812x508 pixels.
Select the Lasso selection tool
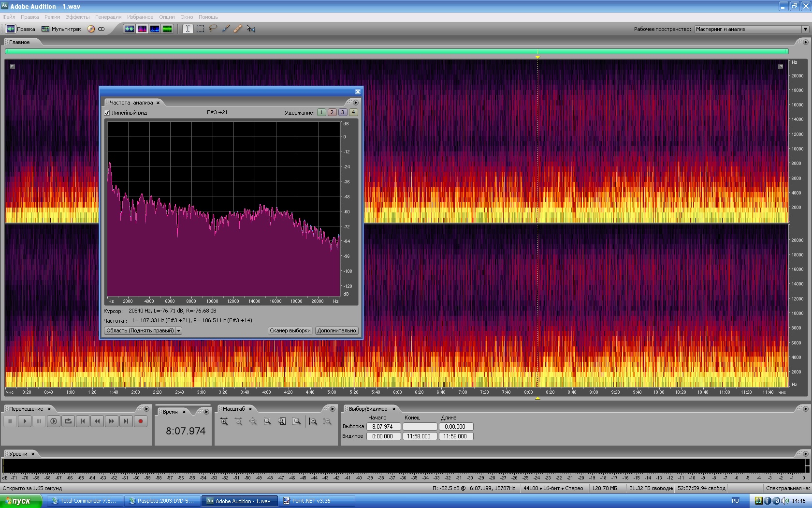point(213,29)
